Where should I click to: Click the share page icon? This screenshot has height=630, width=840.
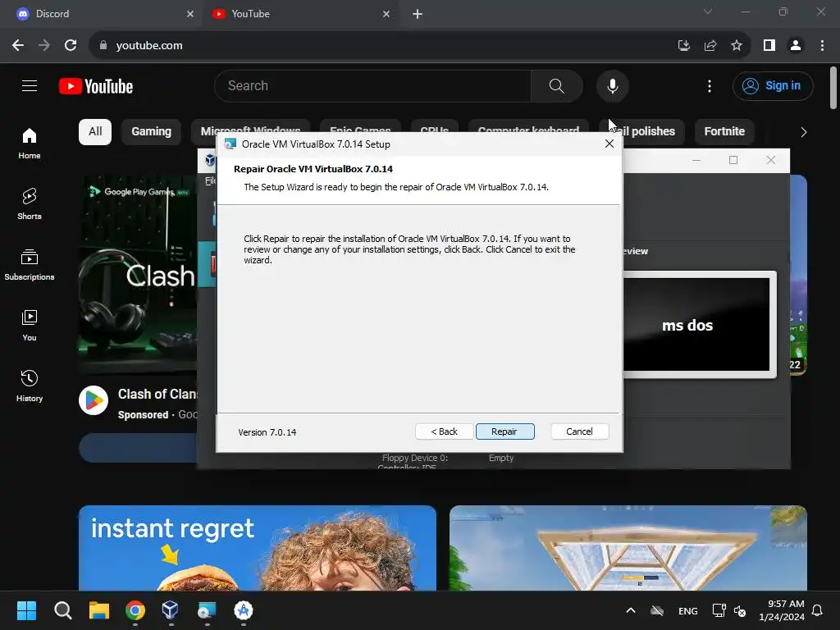pyautogui.click(x=710, y=45)
